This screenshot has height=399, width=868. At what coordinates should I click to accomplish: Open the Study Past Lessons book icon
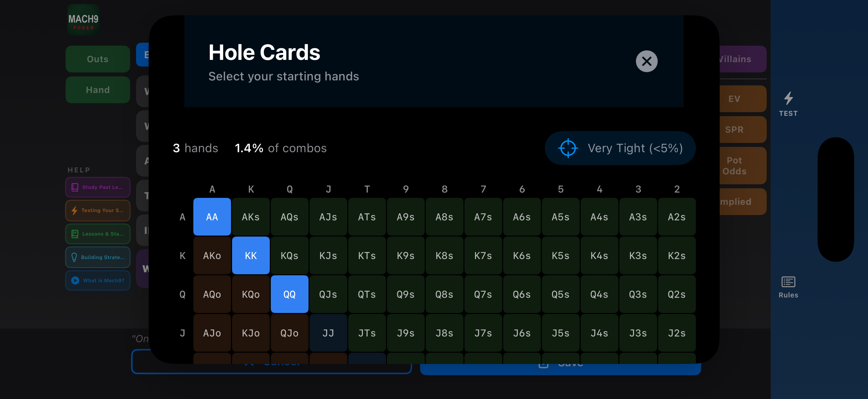point(75,187)
